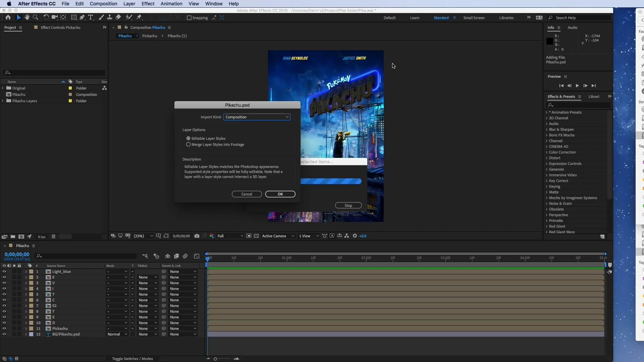Click OK in Pikachu.psd dialog
This screenshot has height=362, width=644.
click(280, 194)
